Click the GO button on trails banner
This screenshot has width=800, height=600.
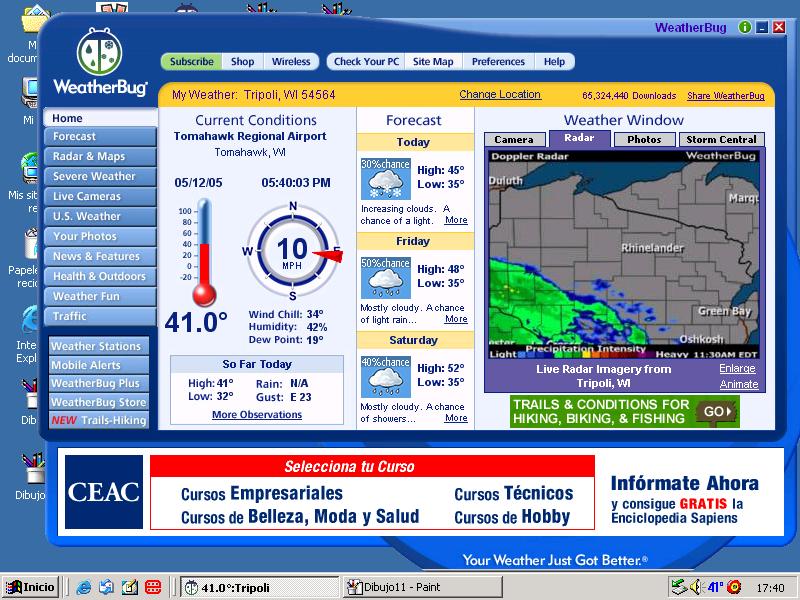click(717, 411)
